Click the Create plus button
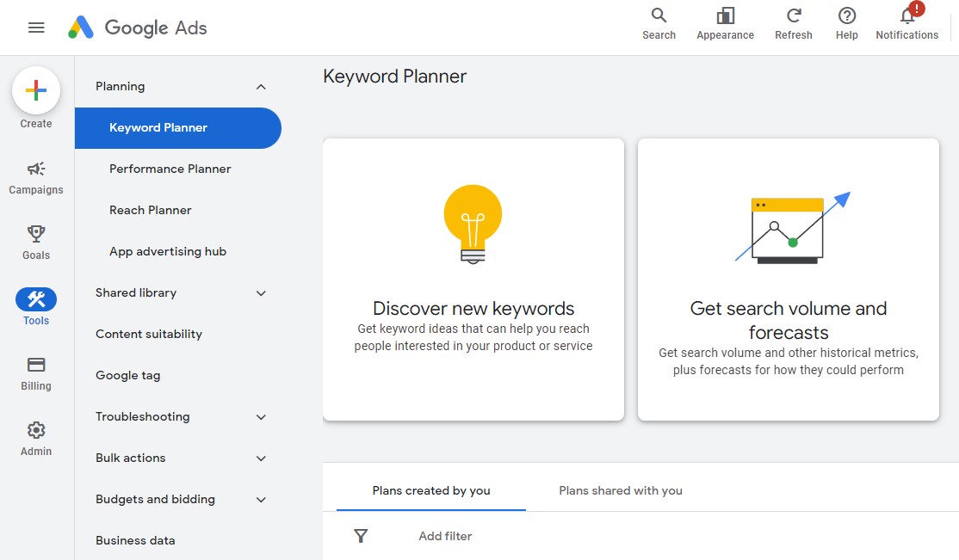Screen dimensions: 959x560 coord(36,91)
